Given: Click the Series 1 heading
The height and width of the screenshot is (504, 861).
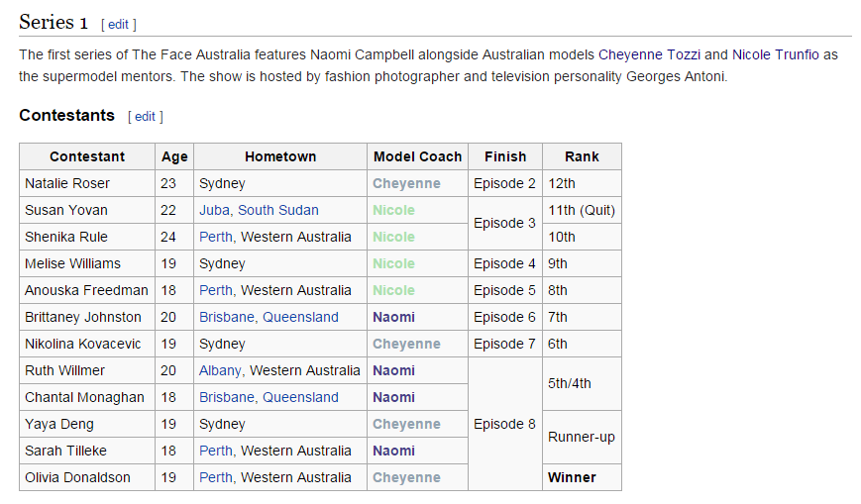Looking at the screenshot, I should 54,22.
